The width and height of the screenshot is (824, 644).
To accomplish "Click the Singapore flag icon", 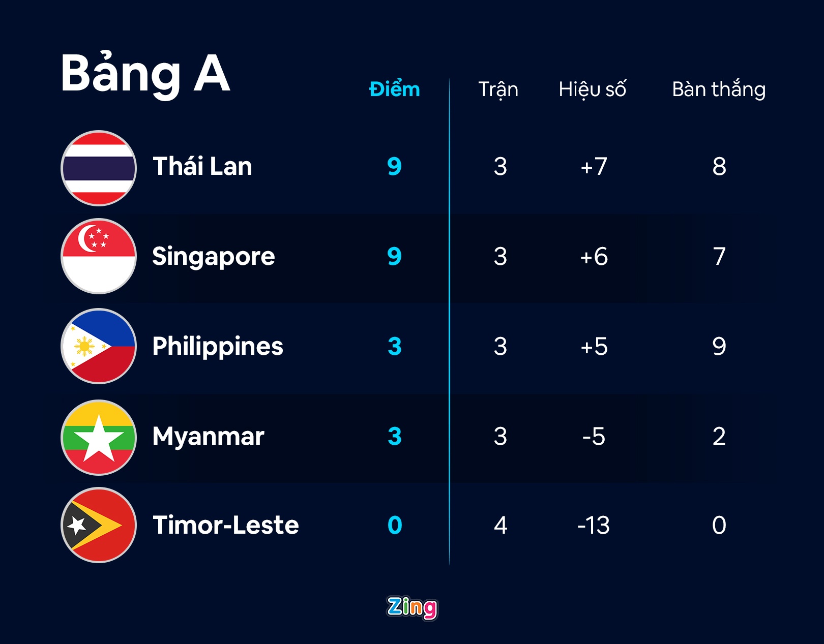I will coord(99,256).
